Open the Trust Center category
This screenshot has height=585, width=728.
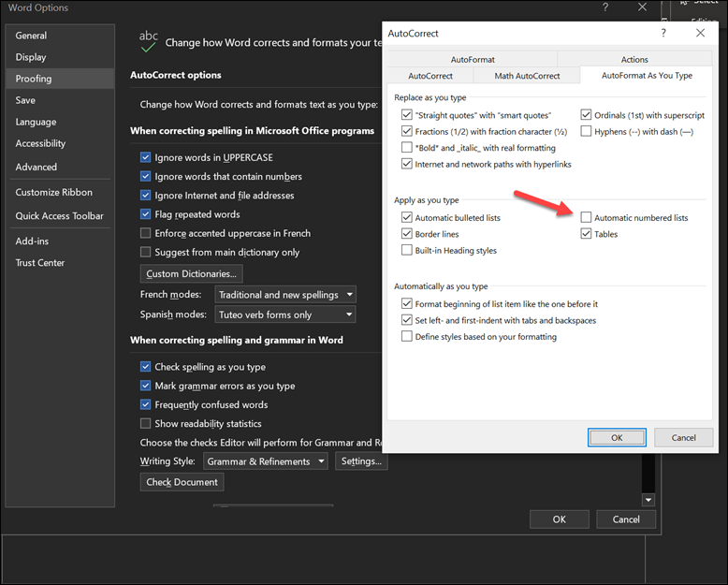(x=40, y=263)
